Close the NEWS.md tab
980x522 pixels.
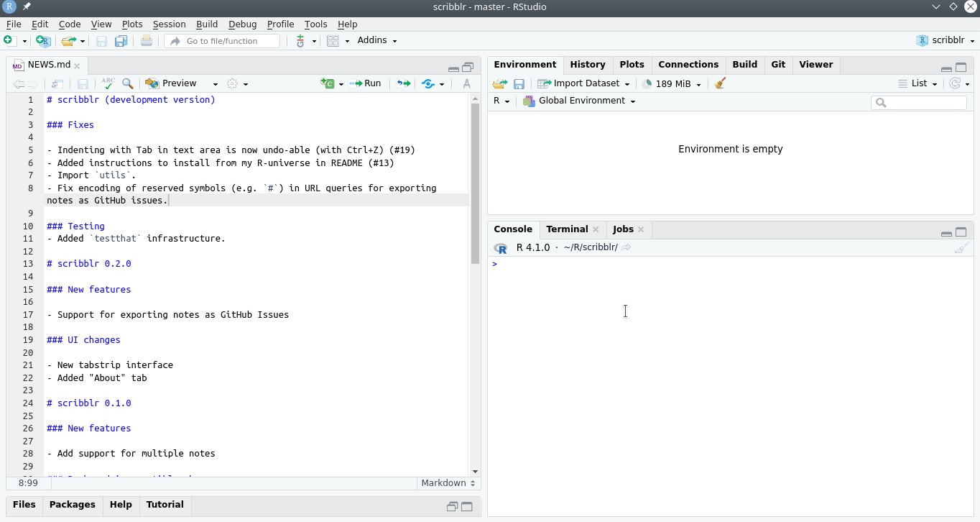tap(77, 65)
